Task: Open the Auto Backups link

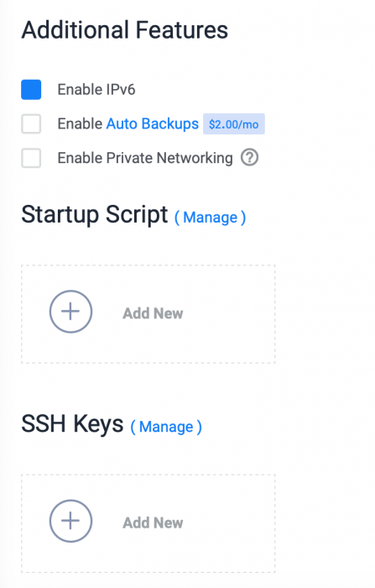Action: [x=153, y=123]
